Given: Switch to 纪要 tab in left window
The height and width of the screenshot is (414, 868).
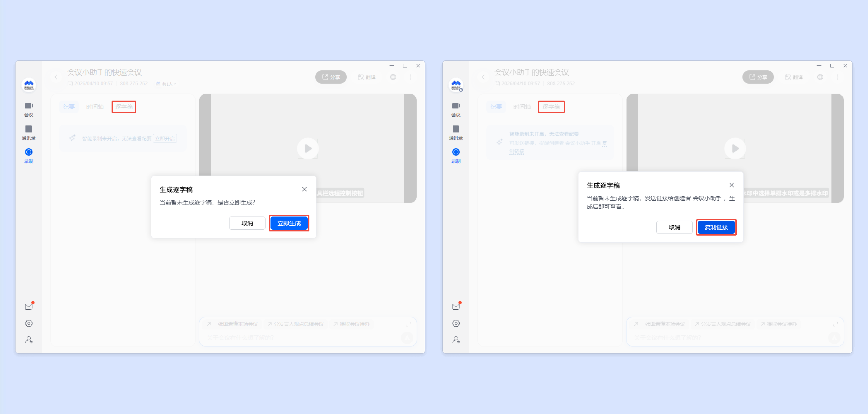Looking at the screenshot, I should pyautogui.click(x=69, y=107).
